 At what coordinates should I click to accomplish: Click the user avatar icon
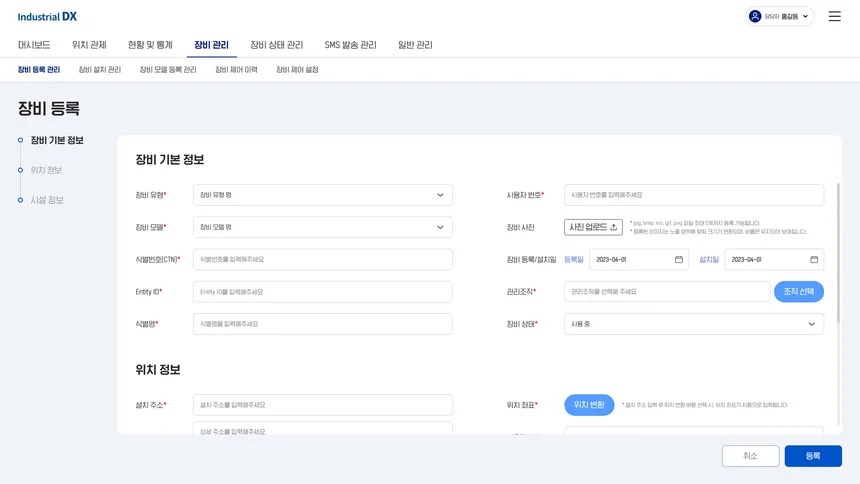coord(755,16)
